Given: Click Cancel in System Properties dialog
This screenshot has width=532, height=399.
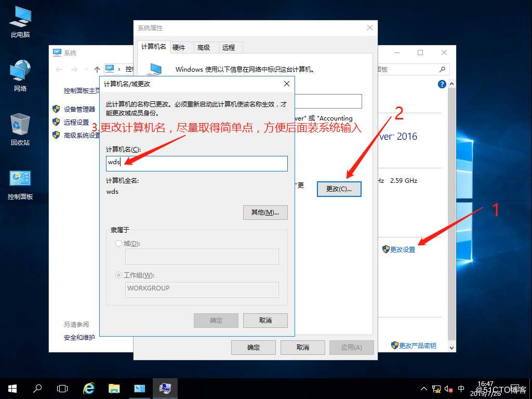Looking at the screenshot, I should tap(303, 348).
